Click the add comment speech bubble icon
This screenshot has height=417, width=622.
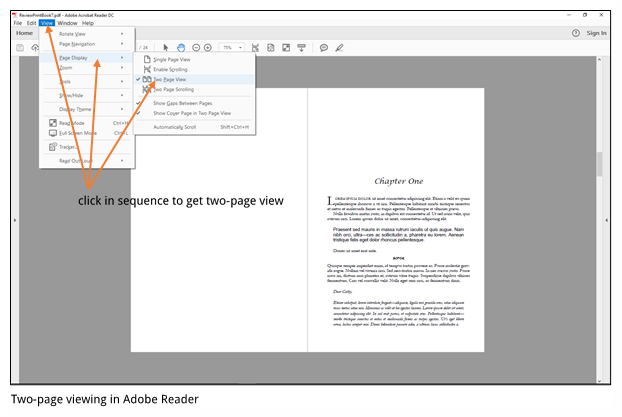323,47
